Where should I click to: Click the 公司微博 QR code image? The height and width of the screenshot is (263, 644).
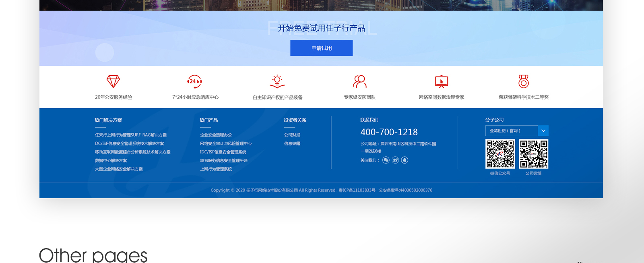tap(533, 154)
